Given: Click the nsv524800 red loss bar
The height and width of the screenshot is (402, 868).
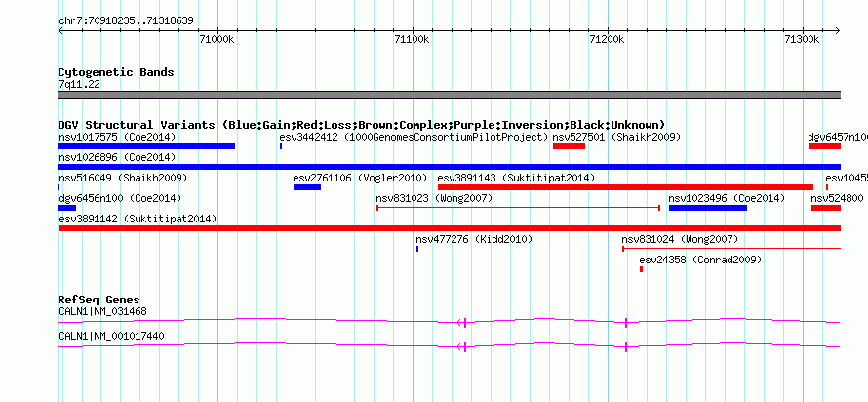Looking at the screenshot, I should click(826, 208).
